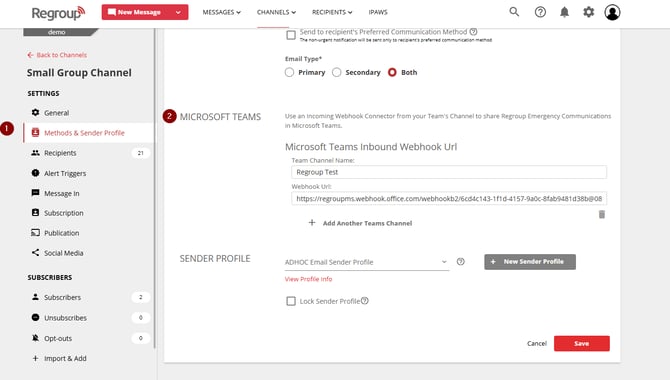Open the Recipients menu in top bar
This screenshot has height=380, width=670.
[x=332, y=12]
